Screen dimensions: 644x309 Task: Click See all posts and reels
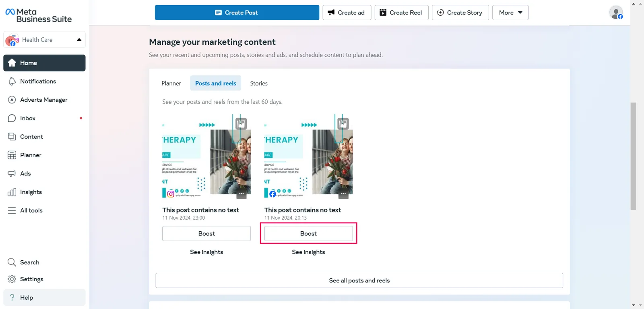pyautogui.click(x=359, y=280)
